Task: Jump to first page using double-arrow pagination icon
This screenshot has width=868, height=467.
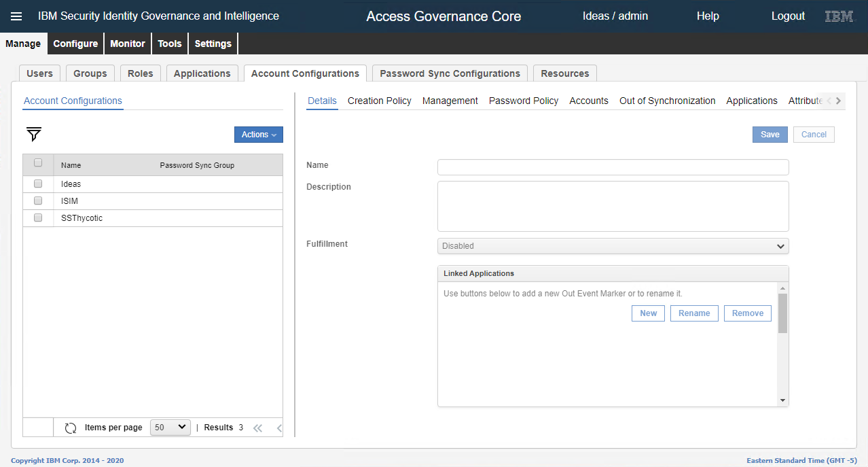Action: click(x=257, y=428)
